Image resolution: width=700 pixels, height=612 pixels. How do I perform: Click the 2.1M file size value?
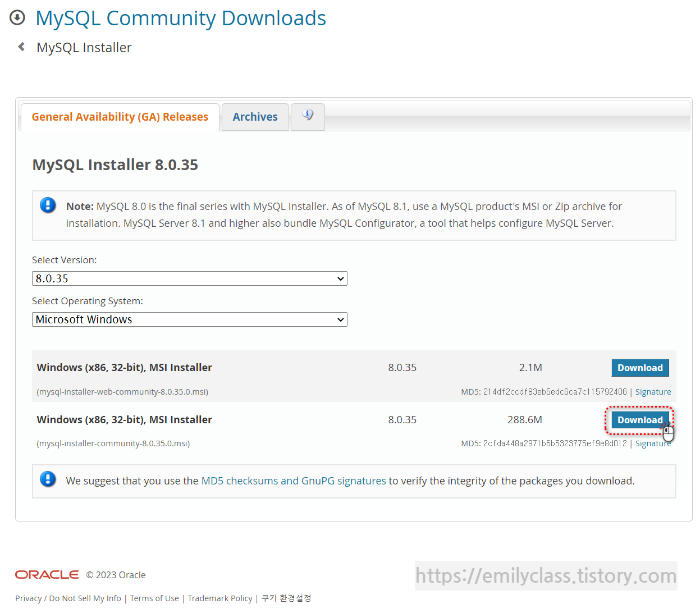[x=530, y=368]
